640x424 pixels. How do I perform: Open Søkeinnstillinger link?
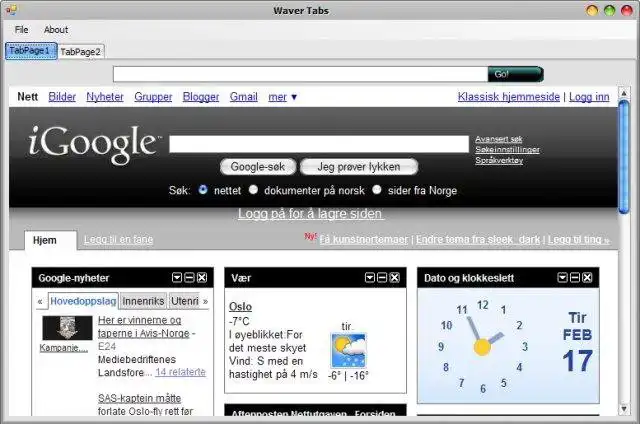pyautogui.click(x=507, y=150)
